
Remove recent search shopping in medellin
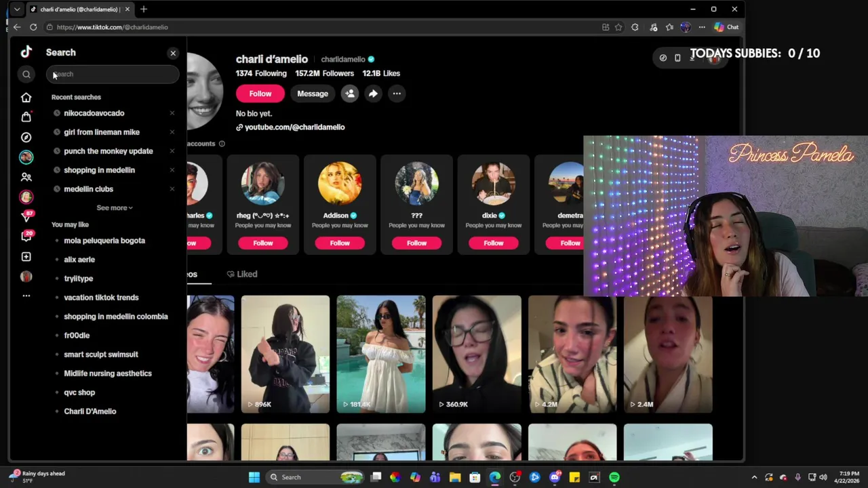pyautogui.click(x=172, y=170)
